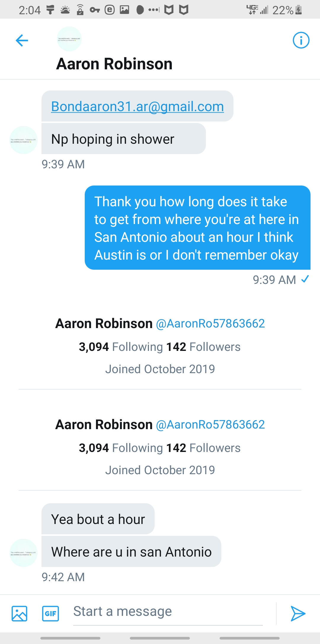Screen dimensions: 320x644
Task: Tap the blue 'Thank you how long' message
Action: 197,228
